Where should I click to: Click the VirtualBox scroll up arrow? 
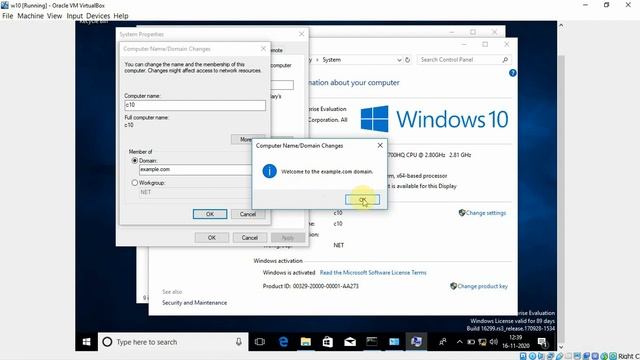pos(561,25)
